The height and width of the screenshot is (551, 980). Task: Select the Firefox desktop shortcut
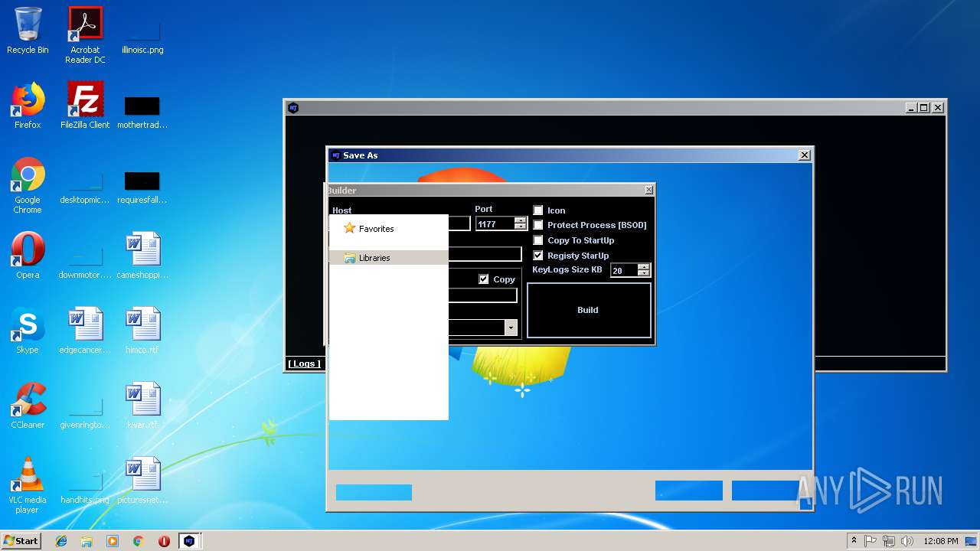28,106
